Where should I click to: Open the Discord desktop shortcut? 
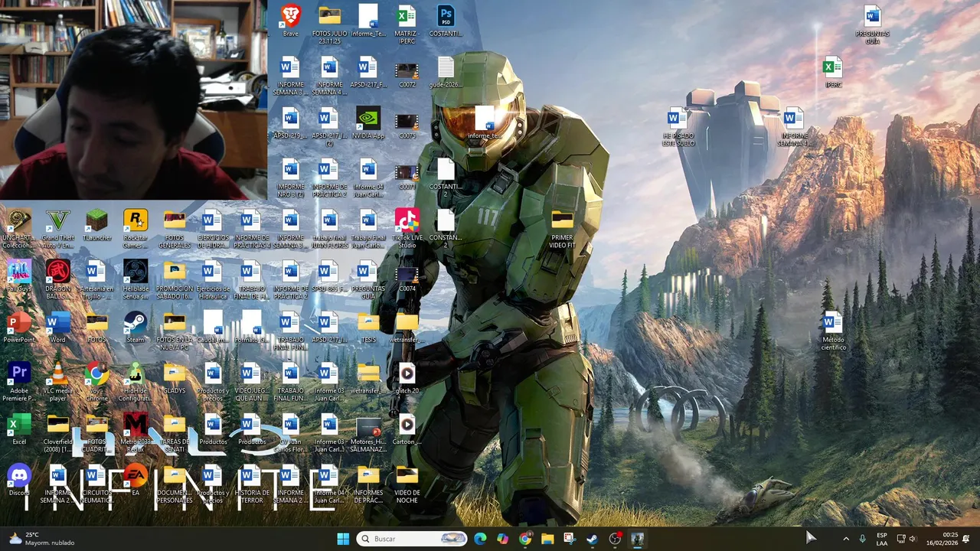click(18, 481)
